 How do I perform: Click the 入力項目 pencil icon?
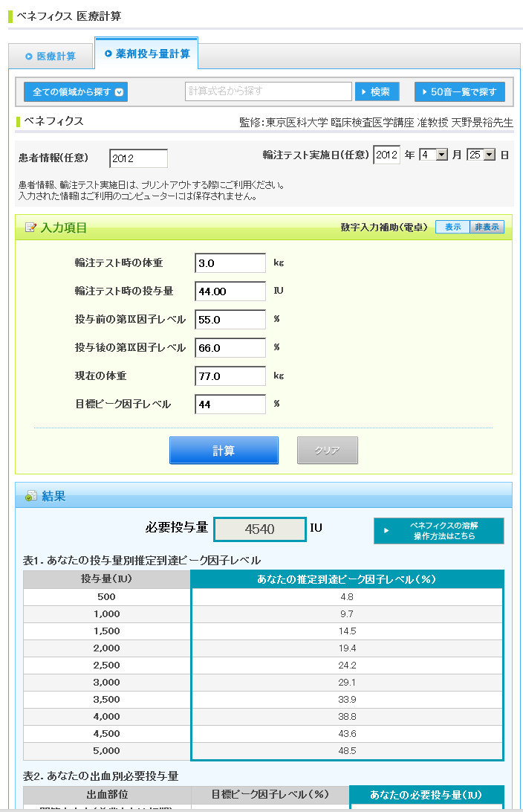(30, 228)
